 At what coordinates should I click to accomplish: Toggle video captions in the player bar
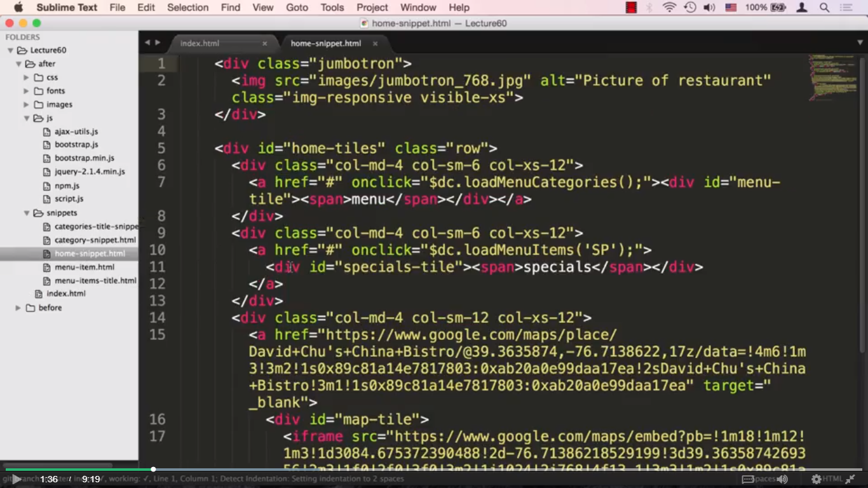coord(749,479)
